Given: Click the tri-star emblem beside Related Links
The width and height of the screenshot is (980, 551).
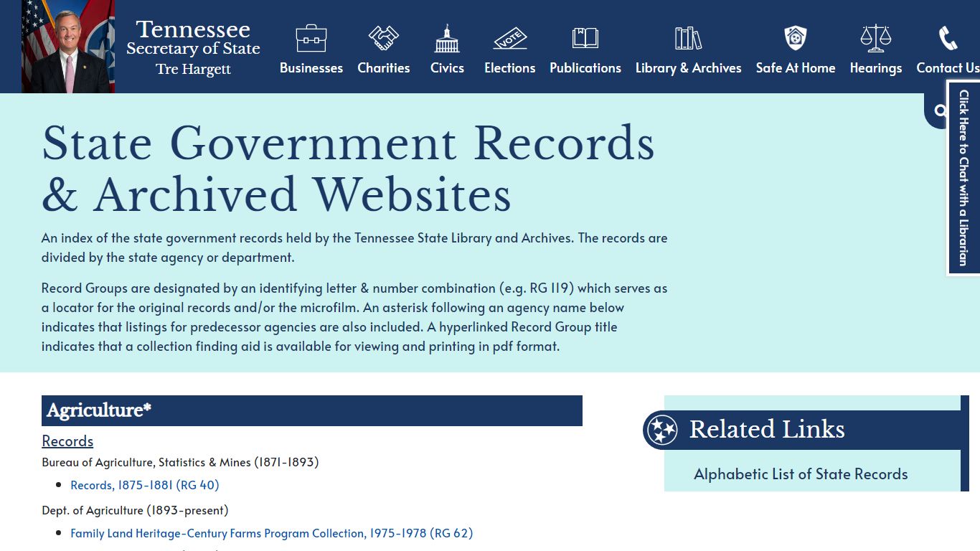Looking at the screenshot, I should (x=661, y=430).
